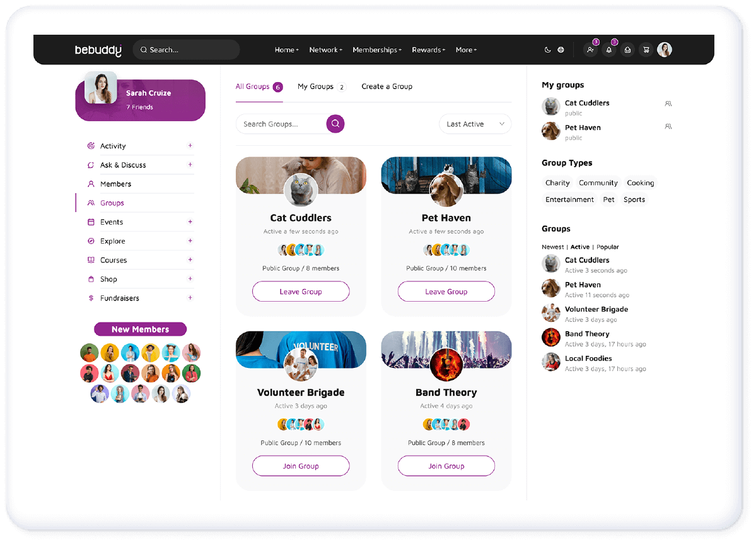
Task: Toggle dark mode moon icon
Action: [x=547, y=50]
